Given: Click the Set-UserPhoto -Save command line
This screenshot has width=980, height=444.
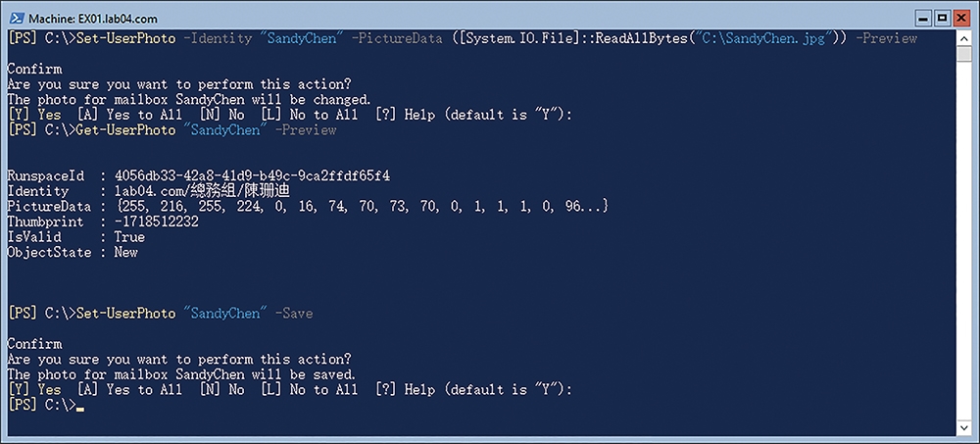Looking at the screenshot, I should click(x=161, y=314).
